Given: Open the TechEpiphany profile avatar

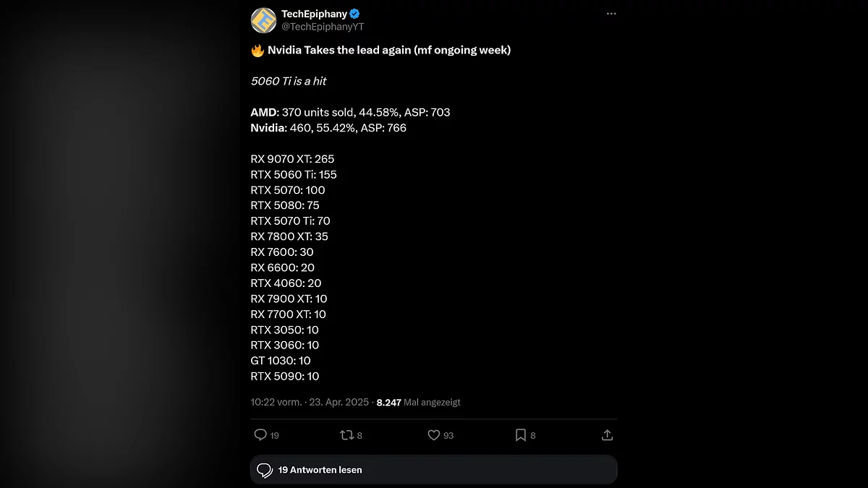Looking at the screenshot, I should [263, 20].
